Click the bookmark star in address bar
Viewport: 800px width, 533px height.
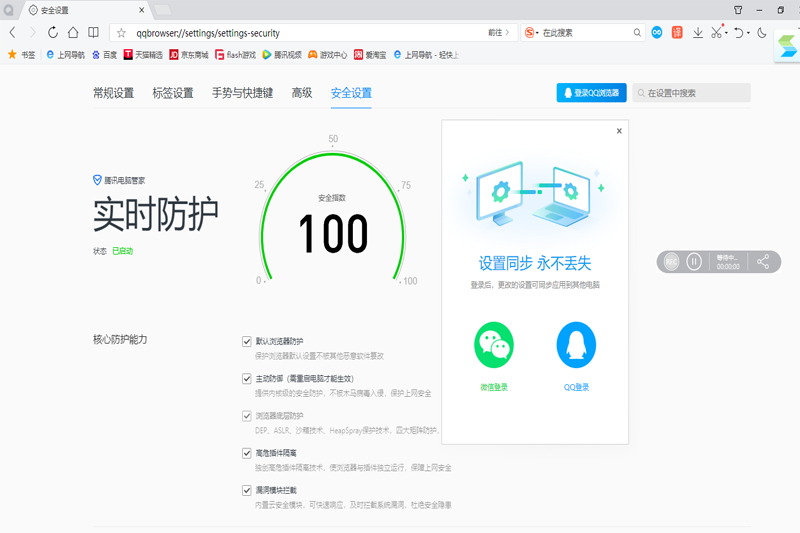(x=122, y=33)
